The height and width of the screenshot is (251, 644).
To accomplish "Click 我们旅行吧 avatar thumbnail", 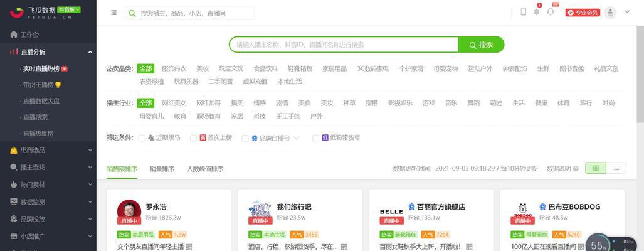I will pos(260,211).
